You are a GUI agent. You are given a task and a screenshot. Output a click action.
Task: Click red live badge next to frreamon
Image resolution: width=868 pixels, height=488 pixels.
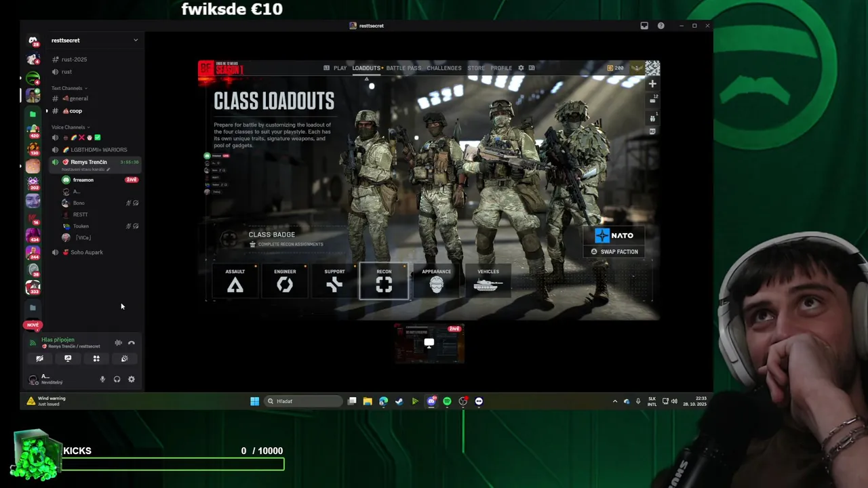132,180
